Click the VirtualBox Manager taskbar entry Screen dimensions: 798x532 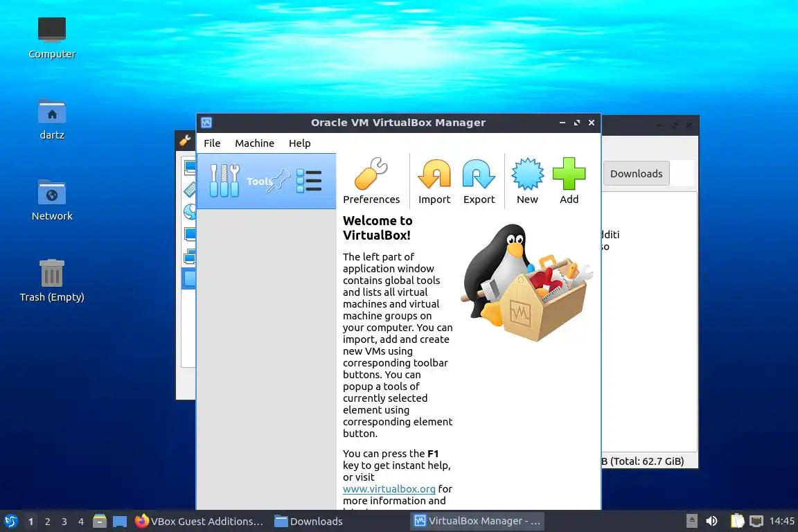(477, 522)
